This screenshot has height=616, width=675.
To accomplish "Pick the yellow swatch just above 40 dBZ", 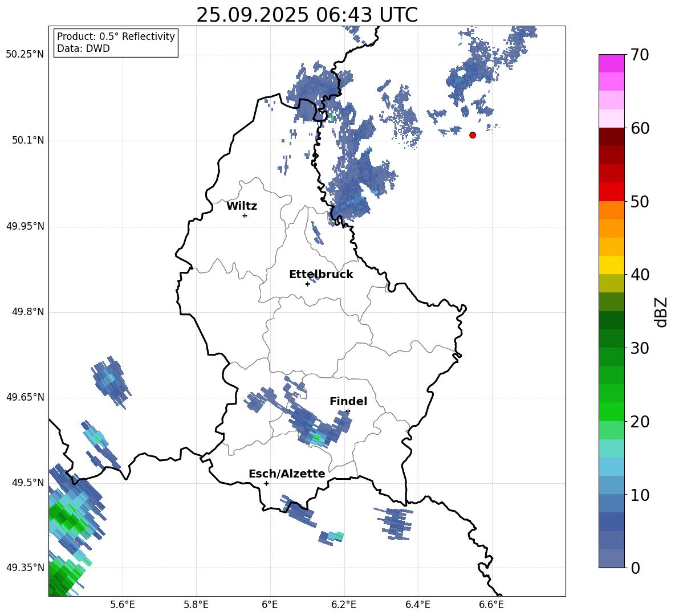I will coord(611,266).
